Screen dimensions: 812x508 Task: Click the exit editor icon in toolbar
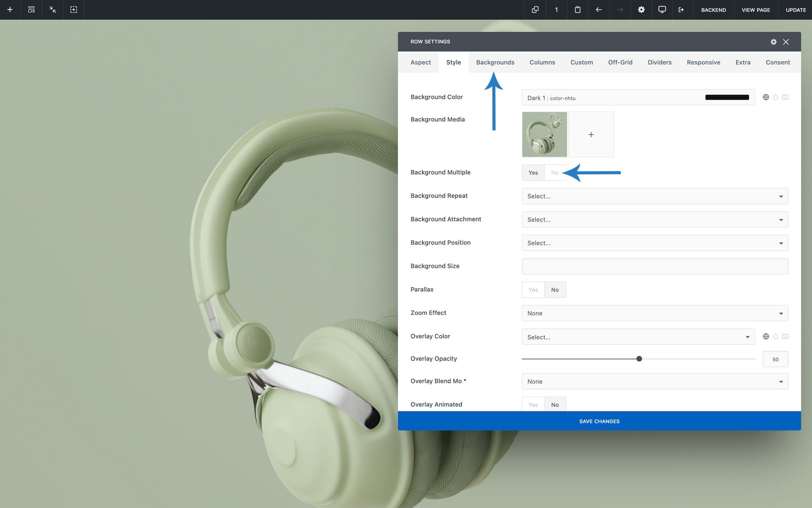(x=681, y=9)
